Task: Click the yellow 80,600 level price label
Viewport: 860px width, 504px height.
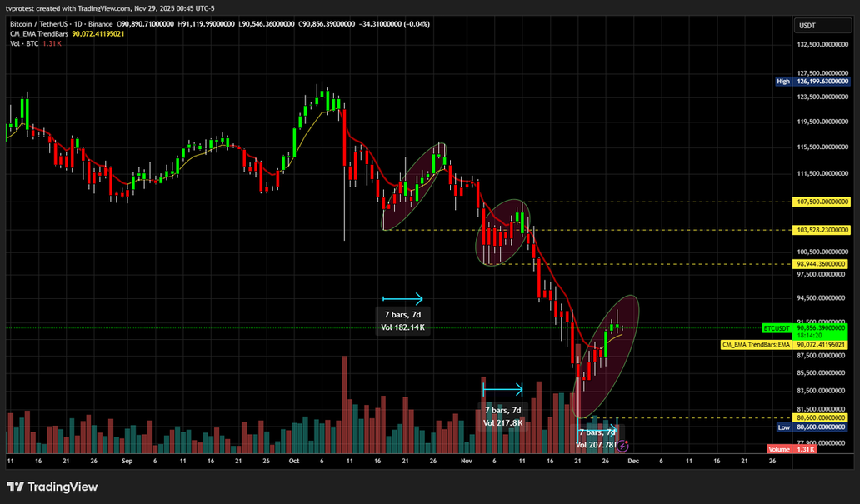Action: point(822,417)
